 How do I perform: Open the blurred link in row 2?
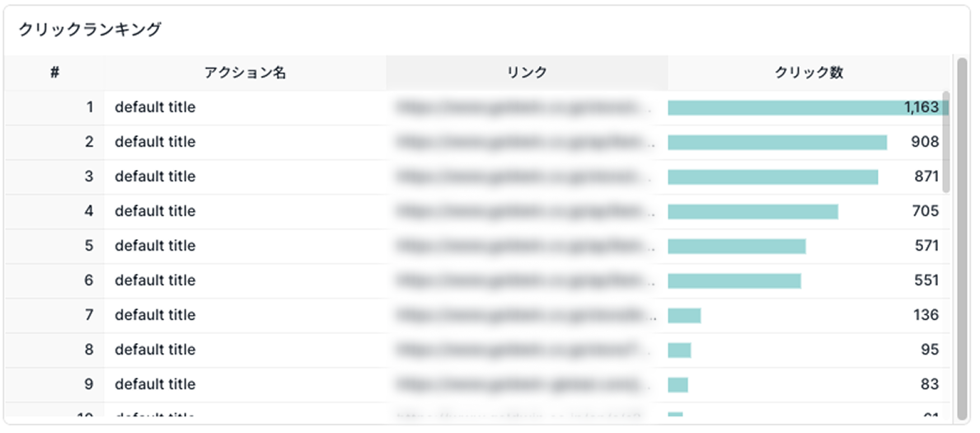[x=525, y=143]
